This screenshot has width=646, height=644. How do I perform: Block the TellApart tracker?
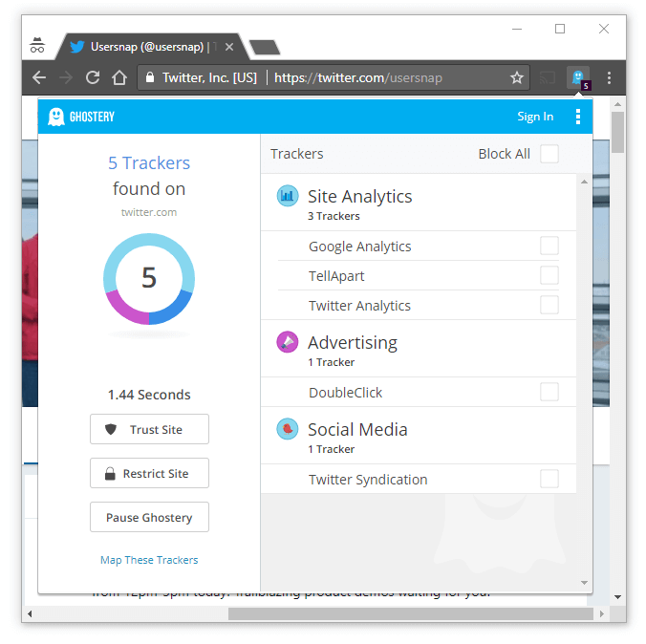[x=549, y=275]
